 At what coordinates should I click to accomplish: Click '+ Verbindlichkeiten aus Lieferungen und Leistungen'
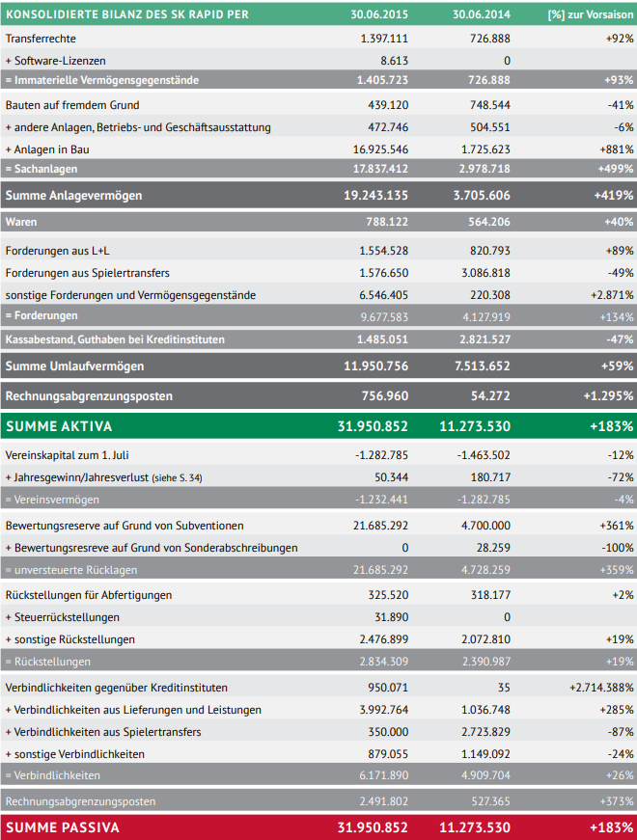[x=133, y=710]
